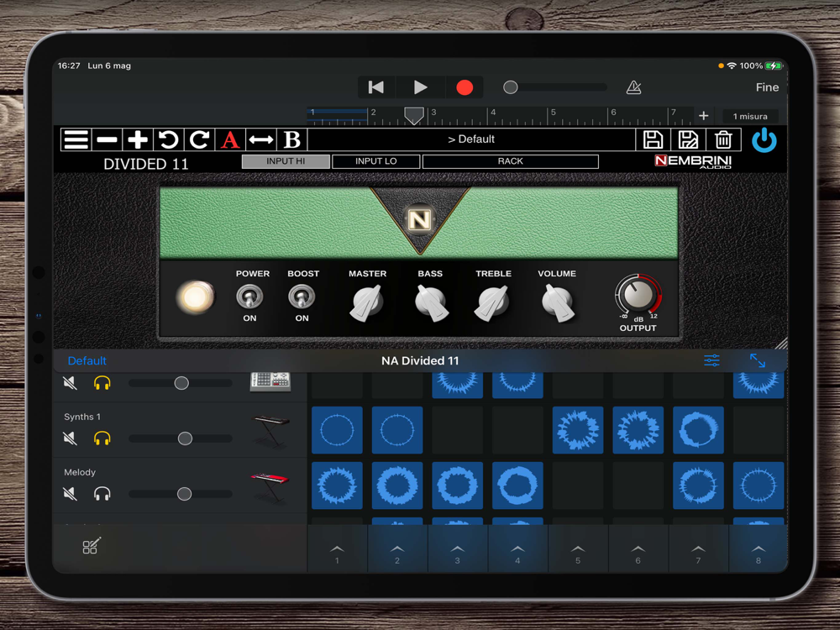
Task: Click the minus preset button
Action: click(108, 139)
